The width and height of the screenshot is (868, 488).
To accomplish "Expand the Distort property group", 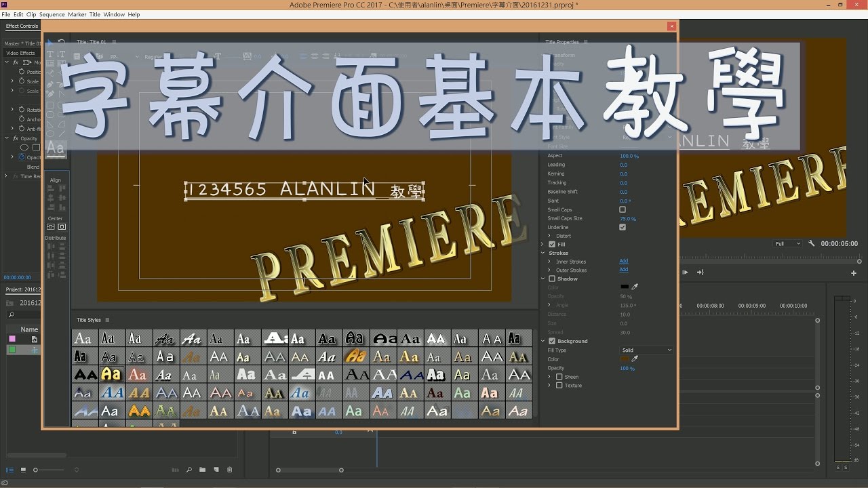I will click(x=550, y=236).
